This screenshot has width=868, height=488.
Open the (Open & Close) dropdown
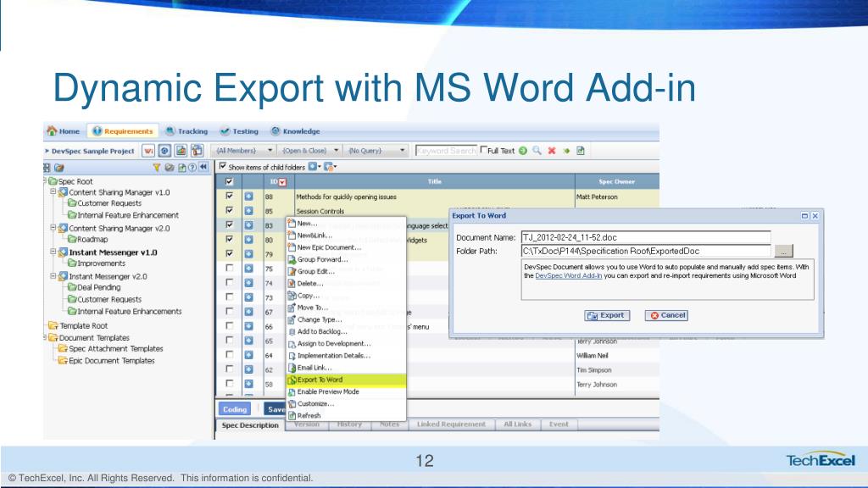(x=310, y=151)
